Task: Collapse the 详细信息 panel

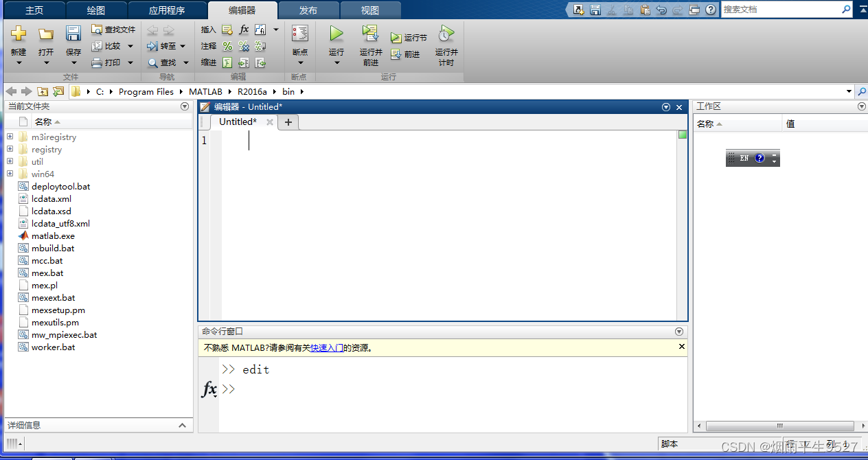Action: pos(183,425)
